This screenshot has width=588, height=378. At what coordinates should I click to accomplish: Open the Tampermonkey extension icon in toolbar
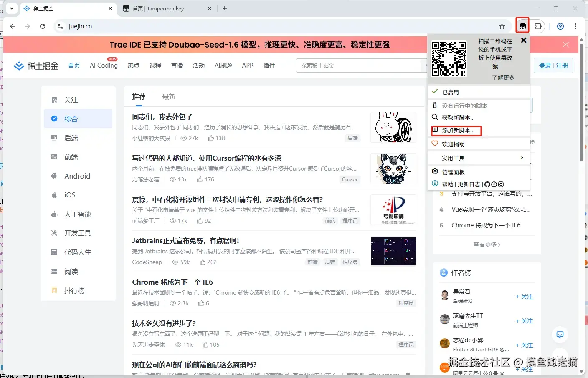click(522, 26)
